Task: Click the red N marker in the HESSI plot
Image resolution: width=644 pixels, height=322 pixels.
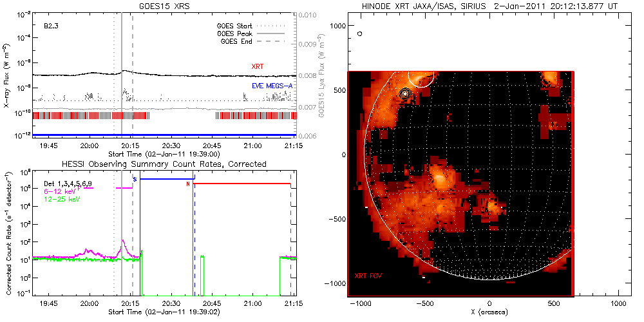Action: pos(188,184)
